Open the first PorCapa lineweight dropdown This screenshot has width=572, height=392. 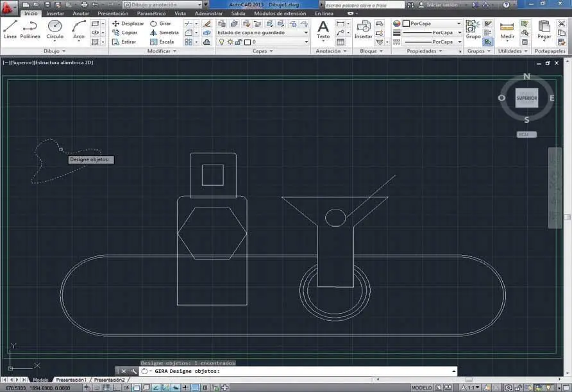(432, 33)
